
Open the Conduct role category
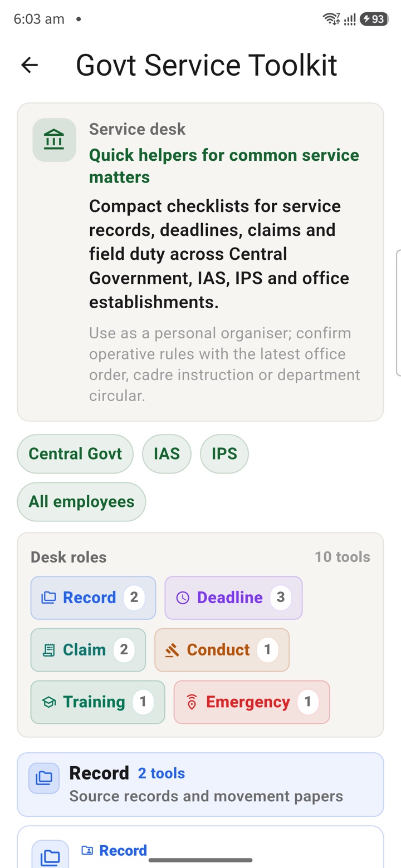(x=222, y=650)
